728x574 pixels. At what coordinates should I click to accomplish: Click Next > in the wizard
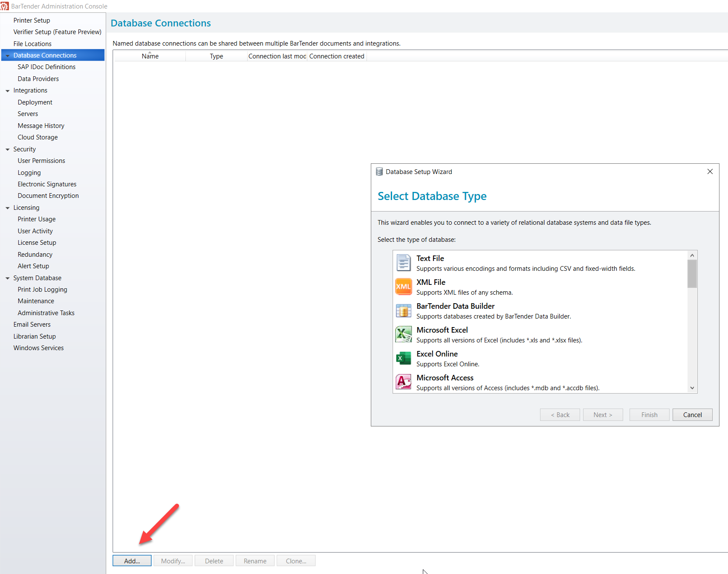pyautogui.click(x=603, y=415)
